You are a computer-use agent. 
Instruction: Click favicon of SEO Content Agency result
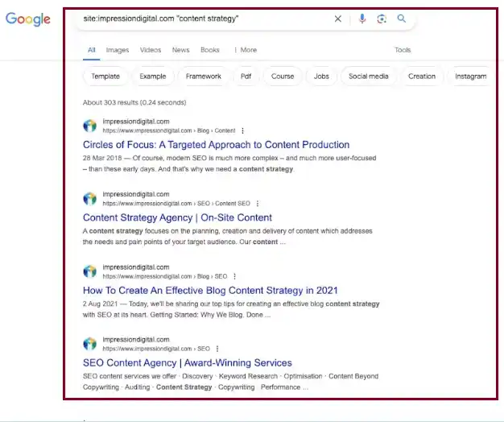pyautogui.click(x=89, y=344)
